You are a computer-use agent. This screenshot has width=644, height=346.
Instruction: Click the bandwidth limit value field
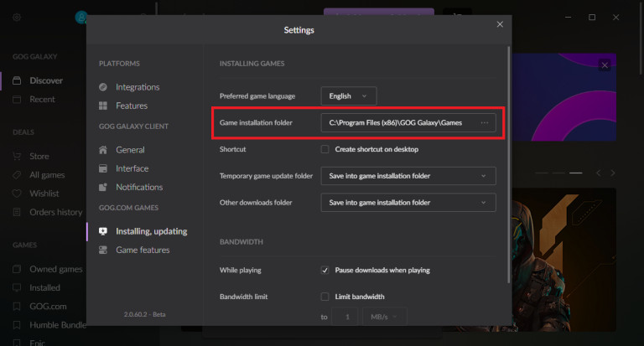pos(345,317)
